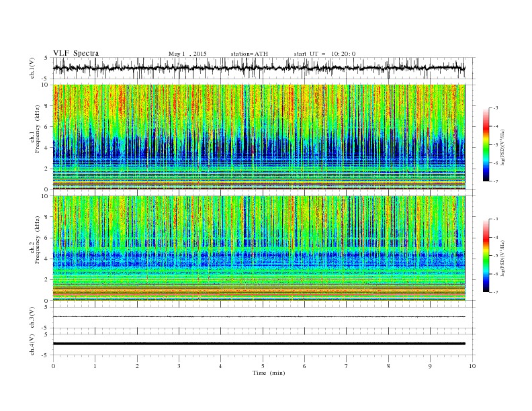The image size is (532, 411).
Task: Click the "VLF Spectra" plot title
Action: coord(76,53)
